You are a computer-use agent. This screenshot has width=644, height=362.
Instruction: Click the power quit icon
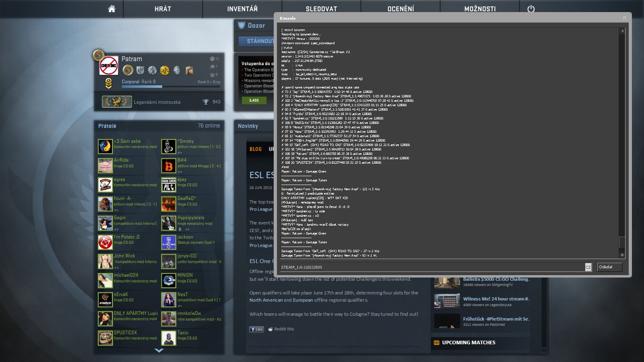(x=531, y=9)
